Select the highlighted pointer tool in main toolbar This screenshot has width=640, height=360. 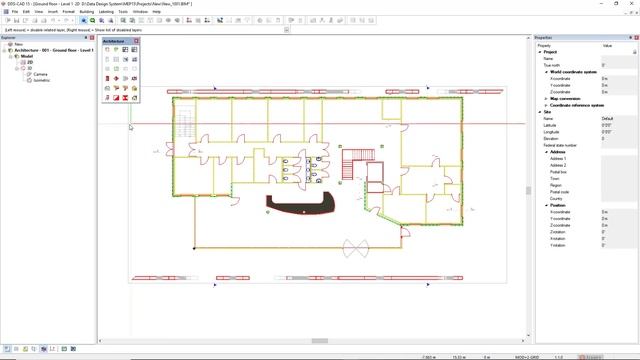pos(83,20)
